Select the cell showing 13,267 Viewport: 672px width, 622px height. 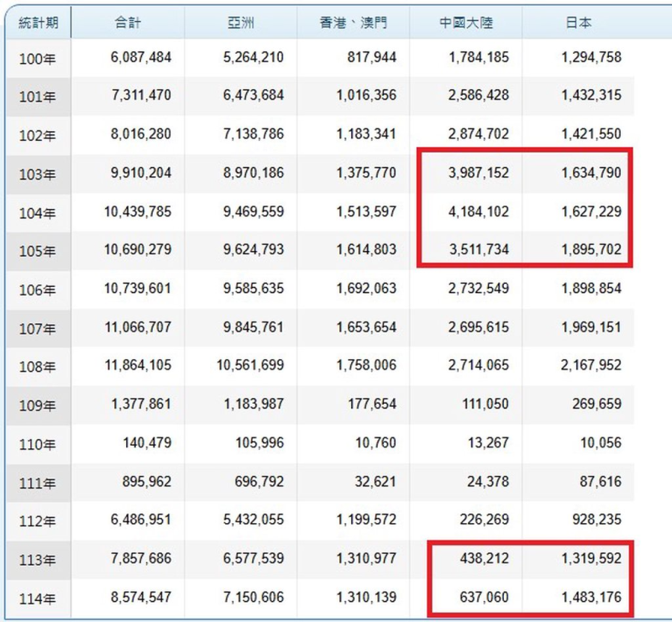(487, 442)
